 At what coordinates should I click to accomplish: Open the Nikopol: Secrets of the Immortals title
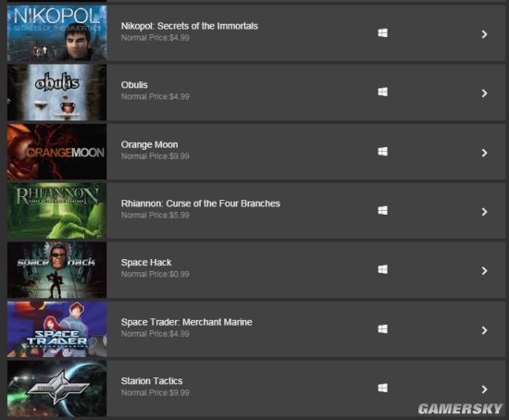tap(189, 26)
